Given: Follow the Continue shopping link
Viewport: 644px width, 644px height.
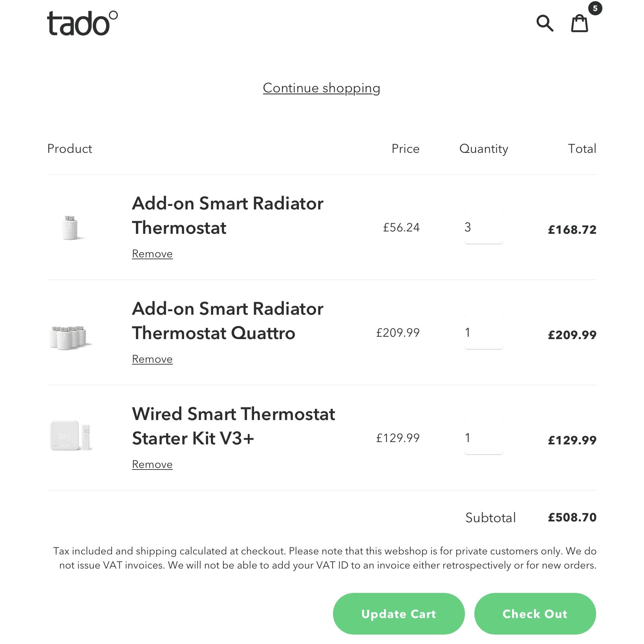Looking at the screenshot, I should (322, 88).
